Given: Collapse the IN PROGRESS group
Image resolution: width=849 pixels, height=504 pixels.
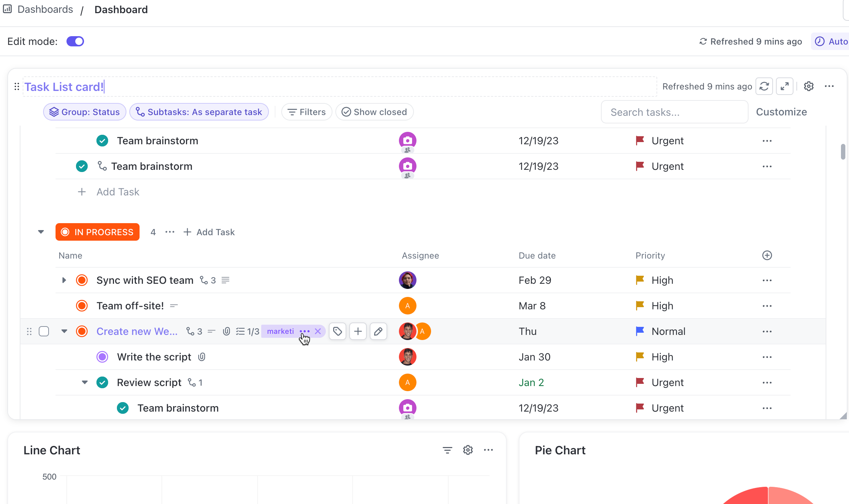Looking at the screenshot, I should [x=41, y=232].
